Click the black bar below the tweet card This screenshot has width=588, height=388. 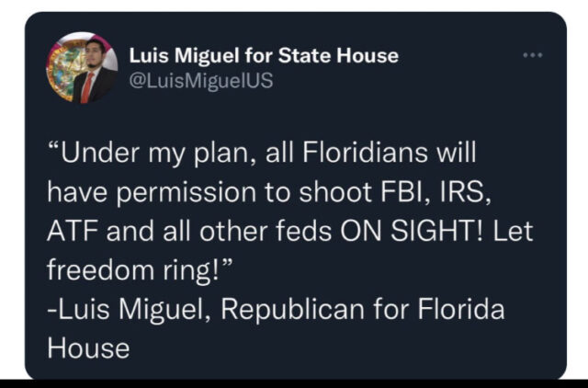[x=294, y=383]
